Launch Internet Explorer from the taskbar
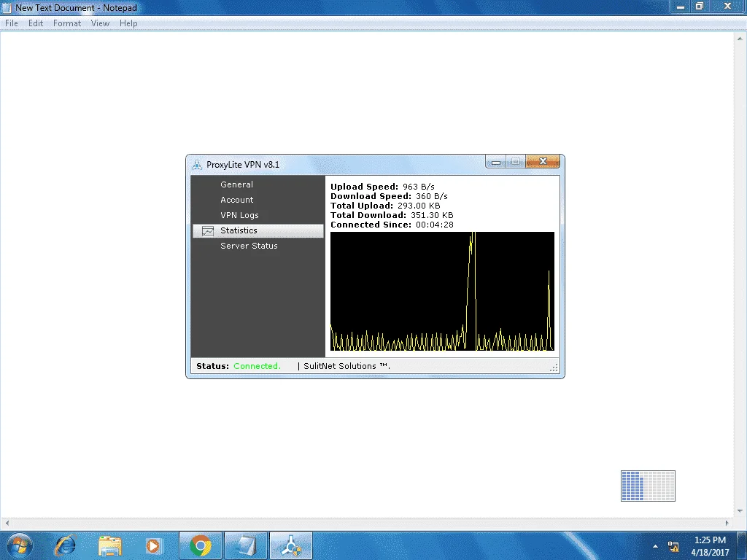This screenshot has width=747, height=560. point(64,545)
